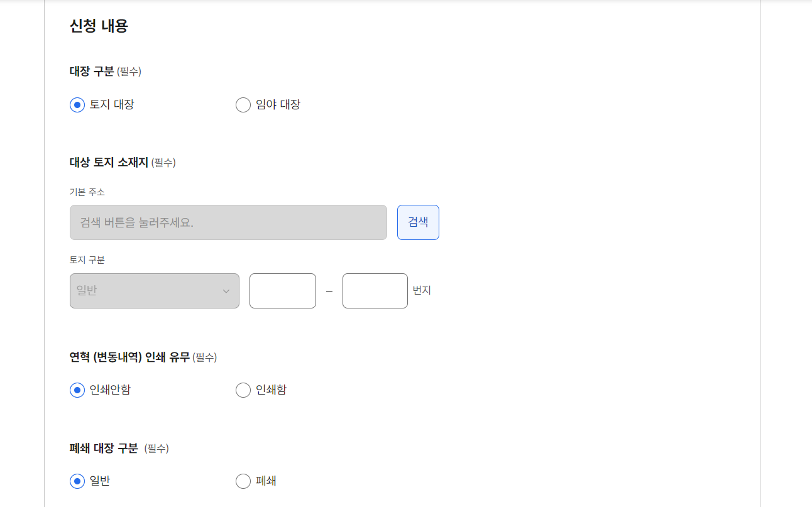Click the second 번지 number field
812x507 pixels.
tap(375, 290)
